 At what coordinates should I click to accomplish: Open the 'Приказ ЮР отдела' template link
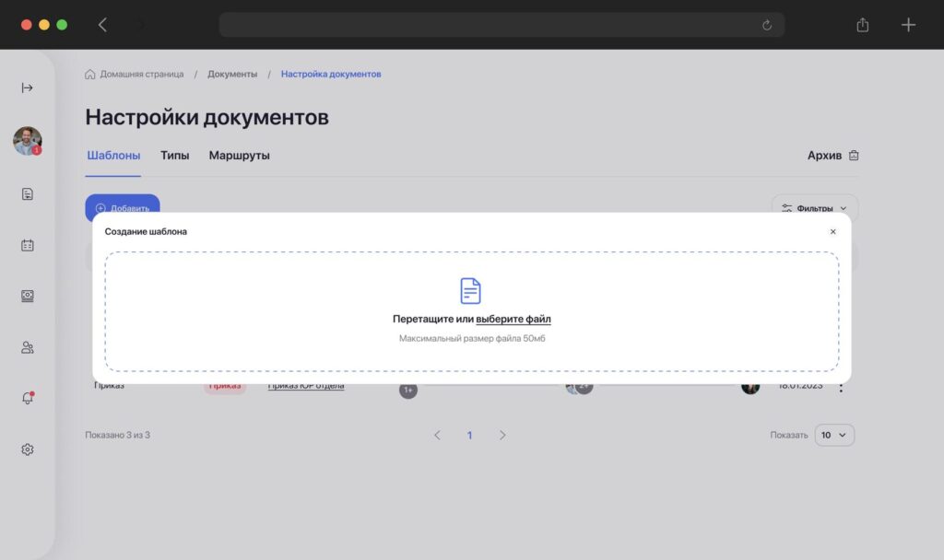[305, 387]
